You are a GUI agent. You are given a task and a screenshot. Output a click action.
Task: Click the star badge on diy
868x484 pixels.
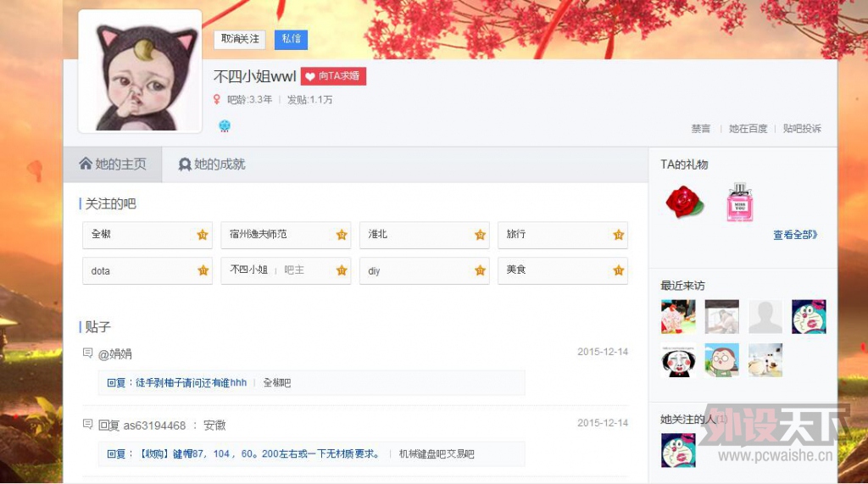click(x=480, y=270)
